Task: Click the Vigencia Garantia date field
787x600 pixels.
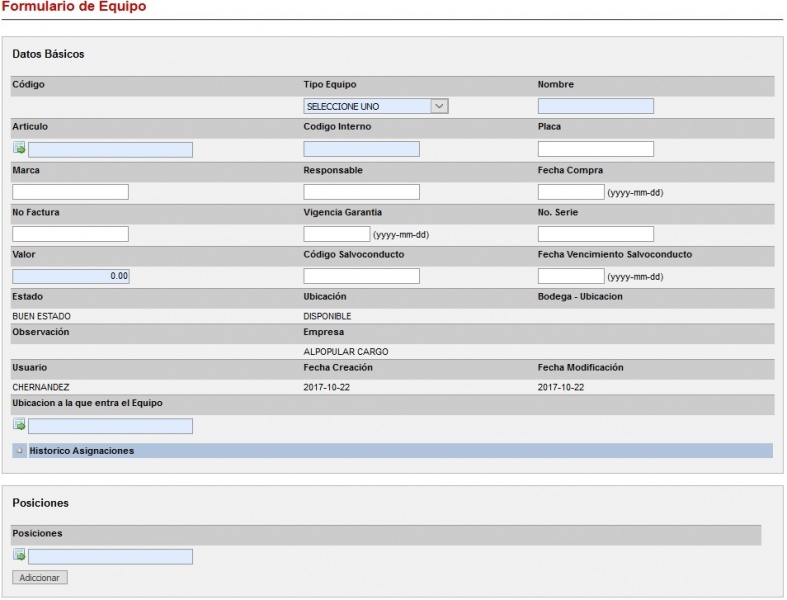Action: point(336,234)
